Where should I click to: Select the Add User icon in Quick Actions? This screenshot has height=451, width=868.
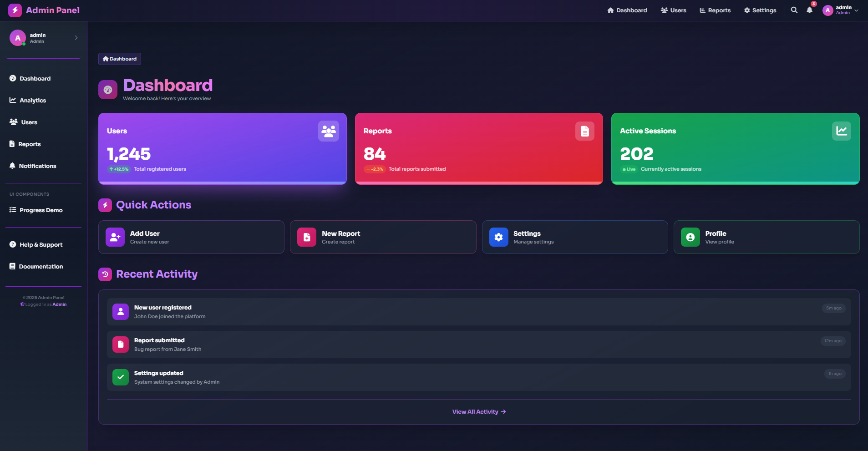tap(115, 237)
